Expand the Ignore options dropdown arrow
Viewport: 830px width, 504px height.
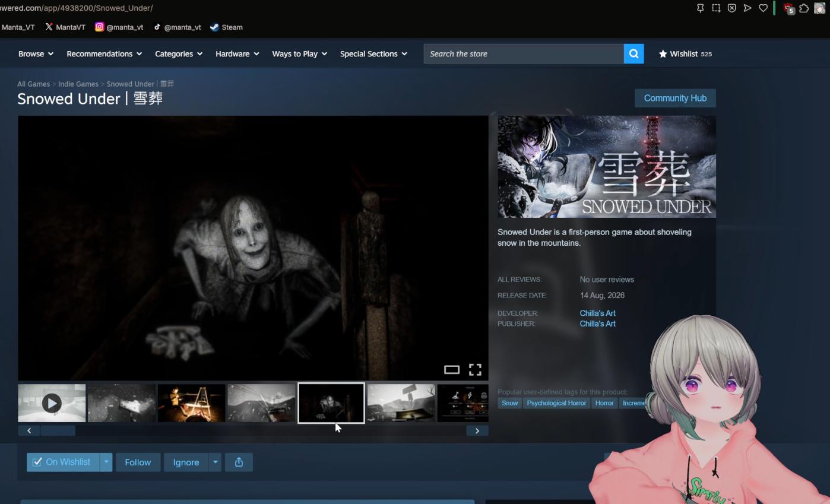[x=215, y=462]
